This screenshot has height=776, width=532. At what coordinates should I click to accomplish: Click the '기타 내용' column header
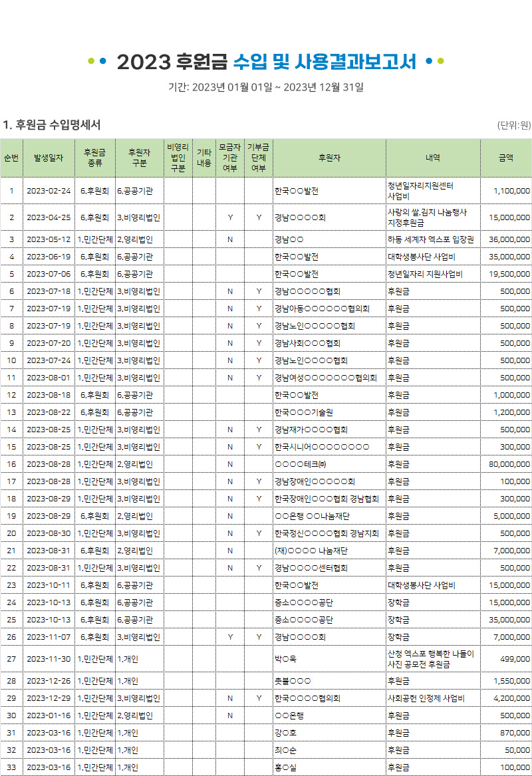pyautogui.click(x=204, y=158)
